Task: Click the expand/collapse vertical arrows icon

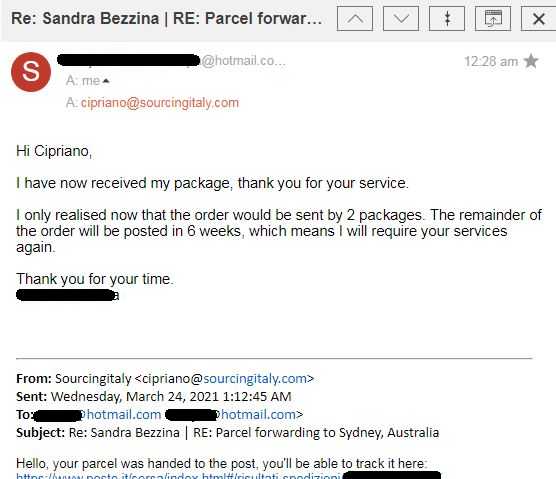Action: click(x=447, y=18)
